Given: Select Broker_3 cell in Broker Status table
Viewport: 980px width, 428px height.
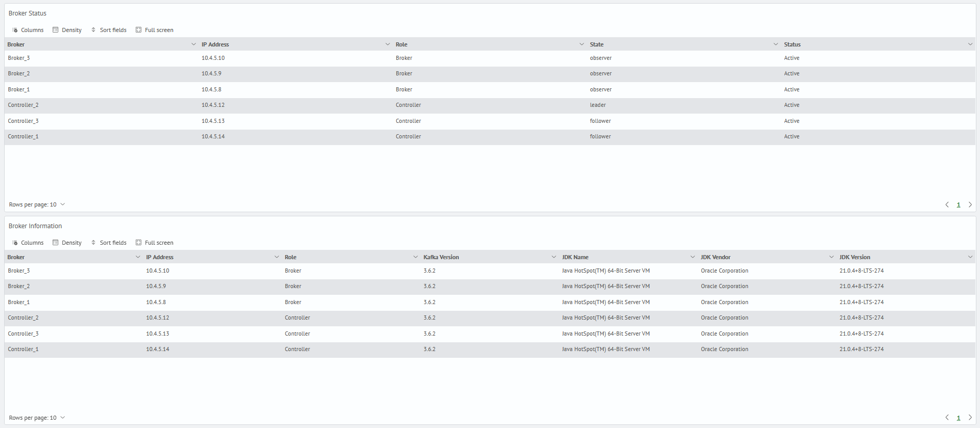Looking at the screenshot, I should pos(19,58).
